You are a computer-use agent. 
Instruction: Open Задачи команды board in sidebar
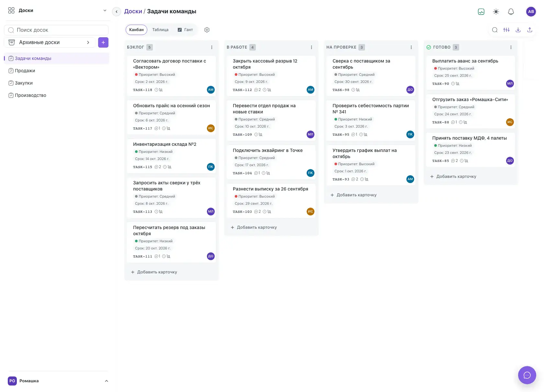(x=57, y=58)
